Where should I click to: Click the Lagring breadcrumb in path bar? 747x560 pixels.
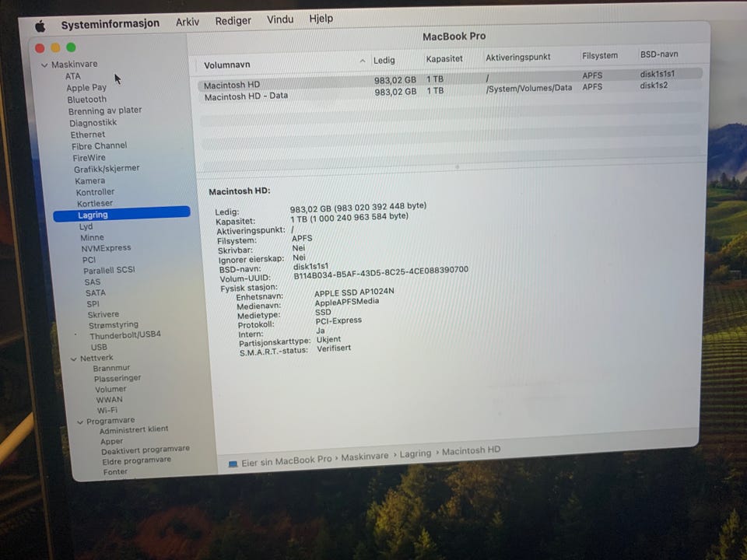pyautogui.click(x=415, y=453)
